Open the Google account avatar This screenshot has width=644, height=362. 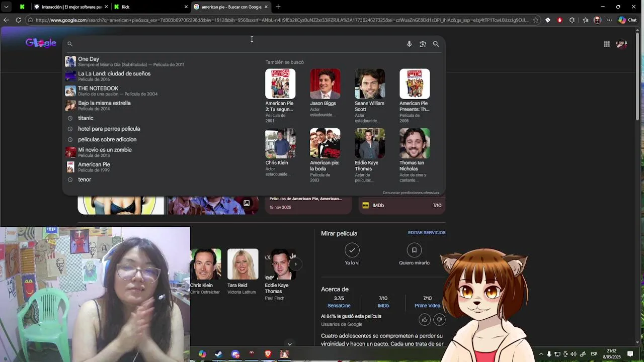622,44
